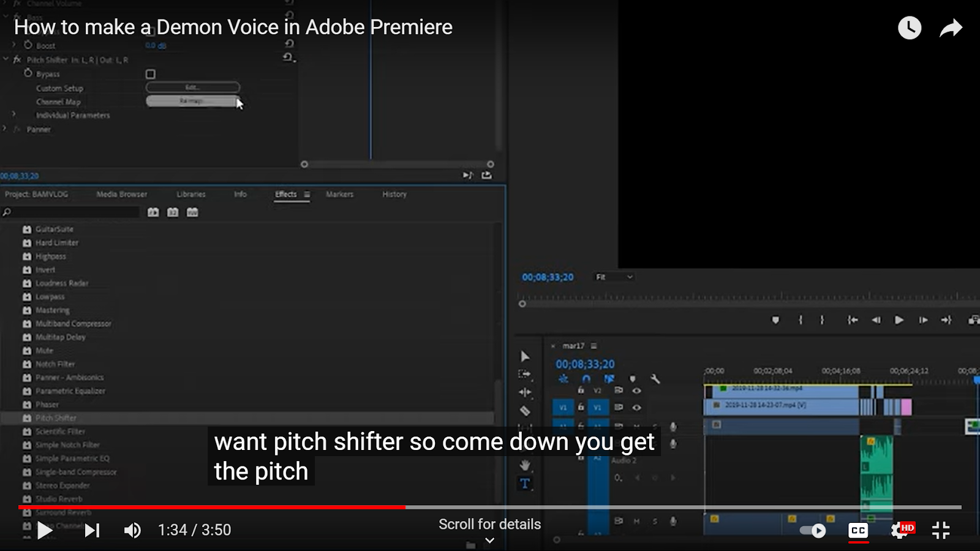
Task: Select the Selection arrow tool in Premiere
Action: (x=525, y=356)
